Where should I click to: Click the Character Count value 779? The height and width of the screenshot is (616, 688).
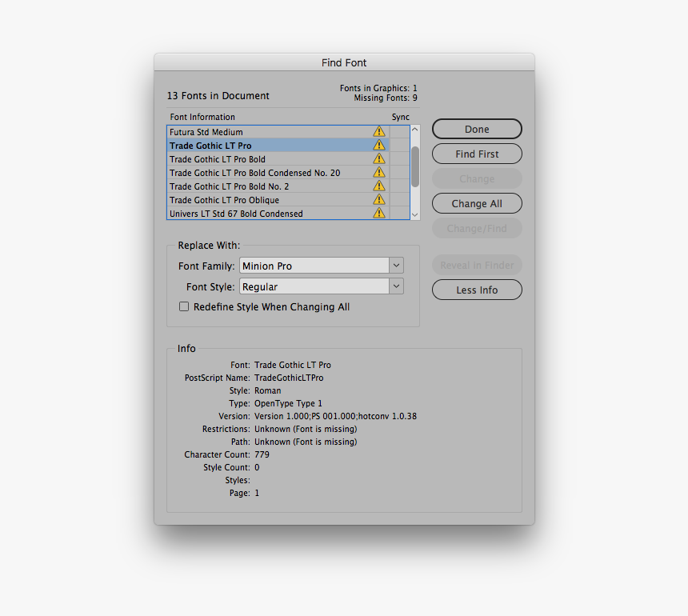(262, 454)
